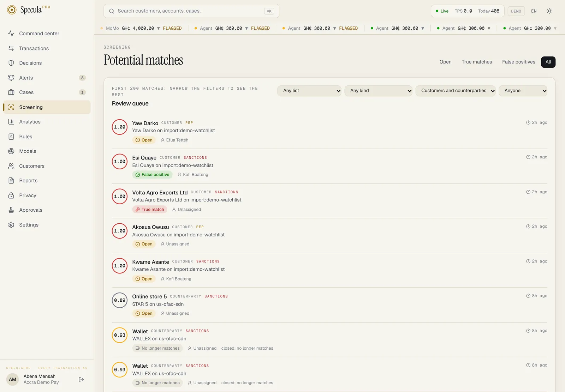Viewport: 565px width, 392px height.
Task: Click the Models target icon
Action: [11, 151]
